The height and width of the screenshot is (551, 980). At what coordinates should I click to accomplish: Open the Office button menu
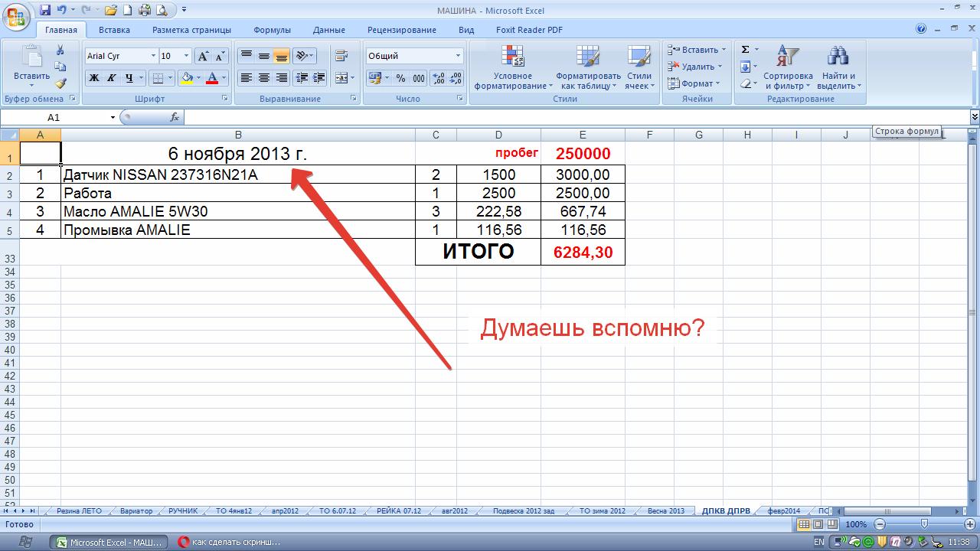tap(17, 16)
